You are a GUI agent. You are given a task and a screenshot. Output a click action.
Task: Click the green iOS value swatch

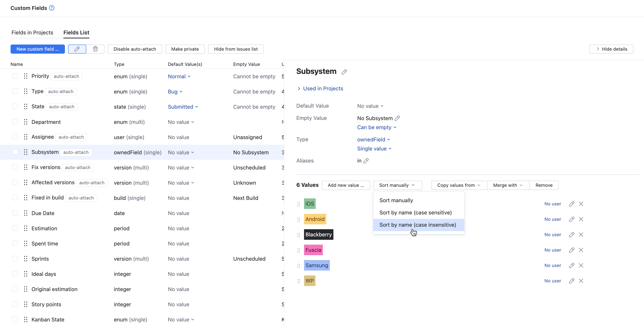(x=310, y=203)
